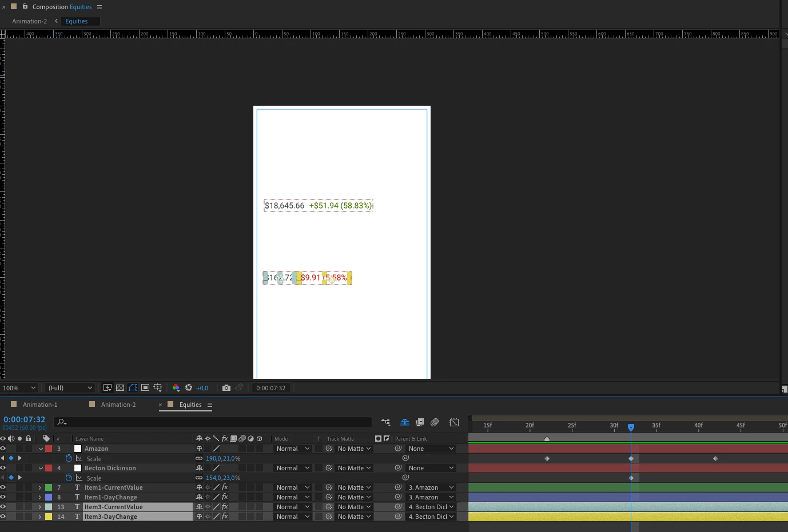
Task: Expand the Item1-CurrentValue layer
Action: (39, 487)
